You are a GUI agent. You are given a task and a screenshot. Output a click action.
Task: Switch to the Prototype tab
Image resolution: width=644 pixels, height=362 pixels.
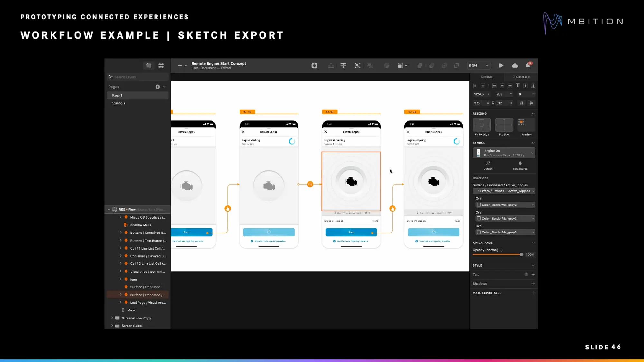click(521, 77)
